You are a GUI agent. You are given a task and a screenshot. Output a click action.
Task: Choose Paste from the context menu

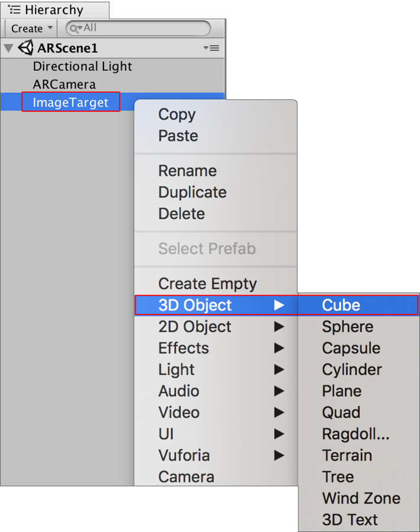(x=216, y=136)
